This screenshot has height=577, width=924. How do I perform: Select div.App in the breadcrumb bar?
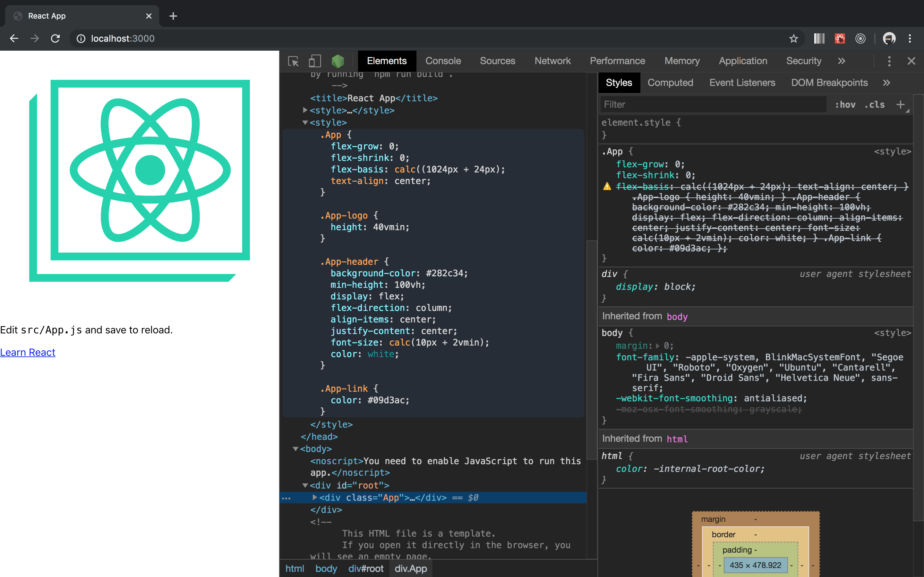411,568
